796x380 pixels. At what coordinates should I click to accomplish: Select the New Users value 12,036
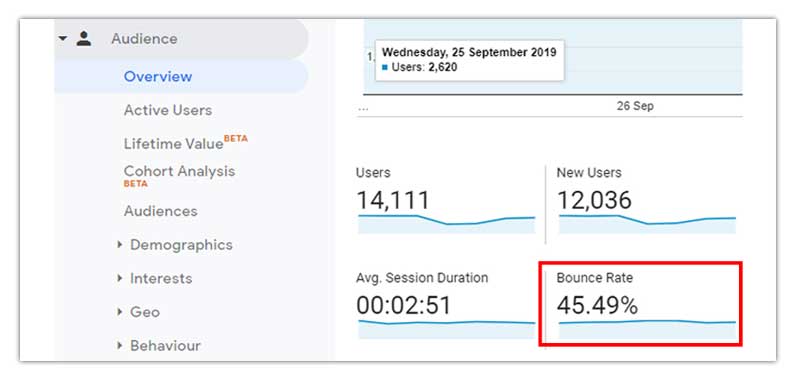(x=594, y=200)
